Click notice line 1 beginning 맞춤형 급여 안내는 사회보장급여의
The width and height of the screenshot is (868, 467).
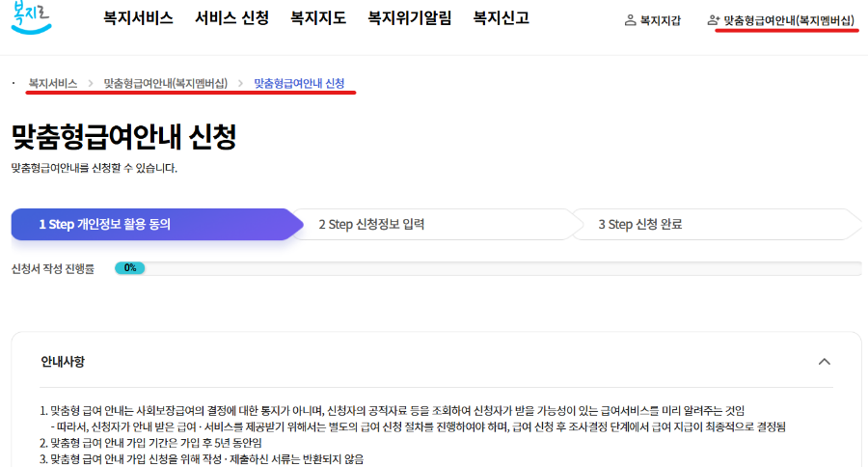[x=392, y=410]
